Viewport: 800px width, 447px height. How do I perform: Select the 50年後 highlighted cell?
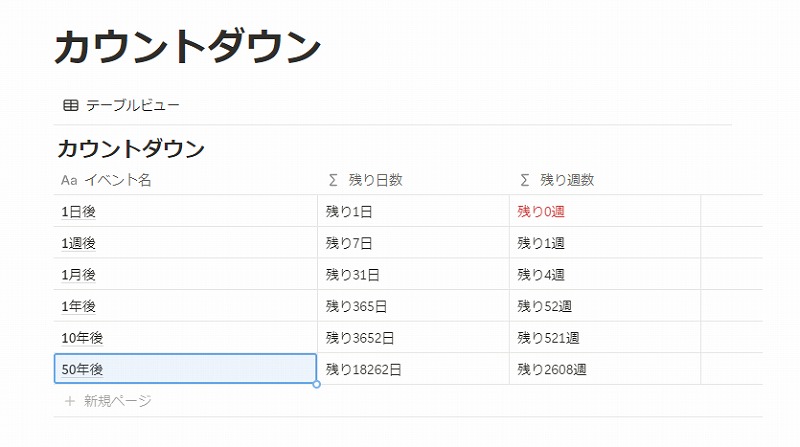[x=185, y=369]
